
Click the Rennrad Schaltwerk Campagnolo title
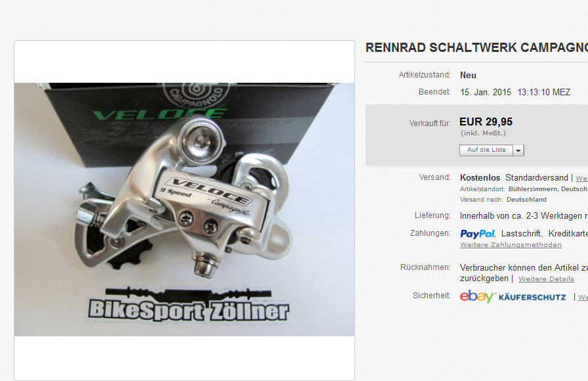click(476, 48)
